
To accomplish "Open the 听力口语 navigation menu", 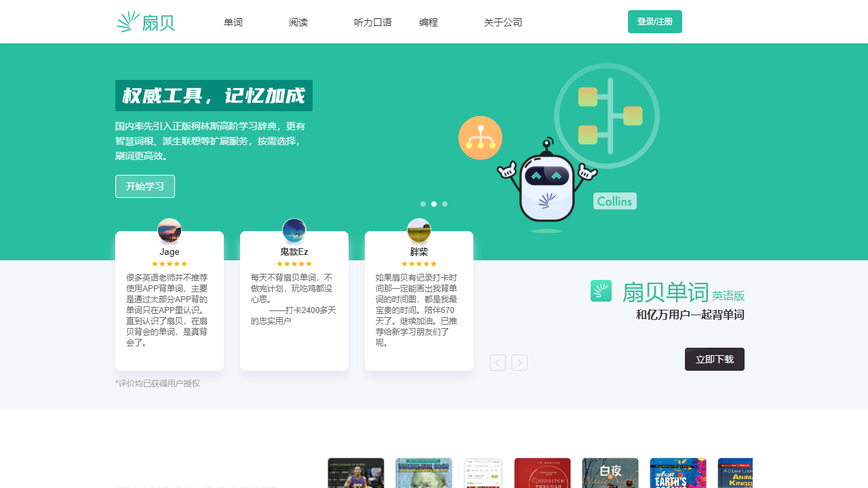I will click(x=373, y=22).
